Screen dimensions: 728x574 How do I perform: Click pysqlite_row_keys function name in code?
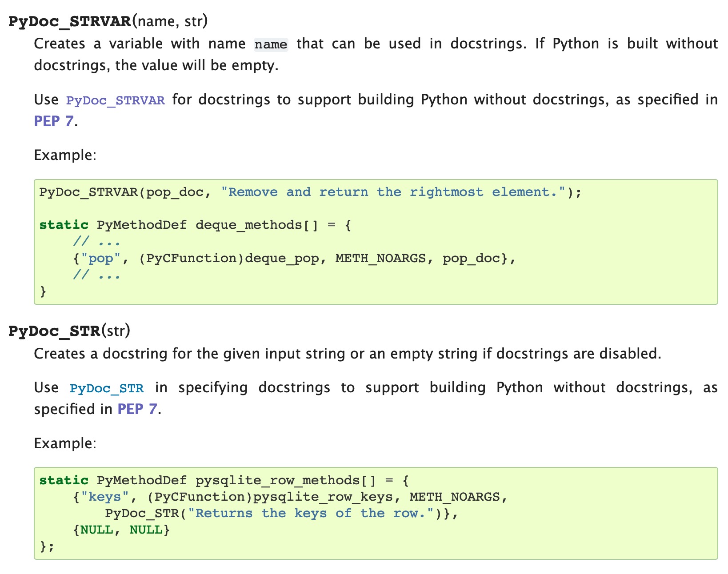(x=323, y=497)
